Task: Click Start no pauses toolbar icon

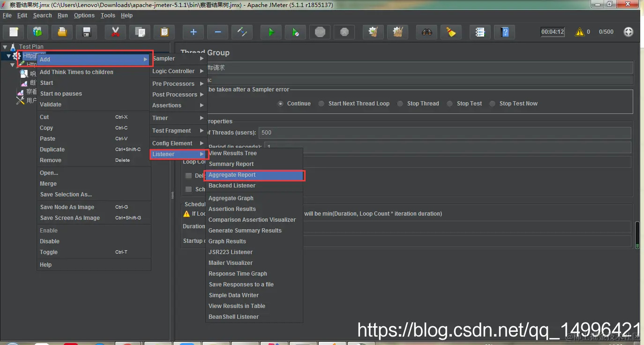Action: coord(295,32)
